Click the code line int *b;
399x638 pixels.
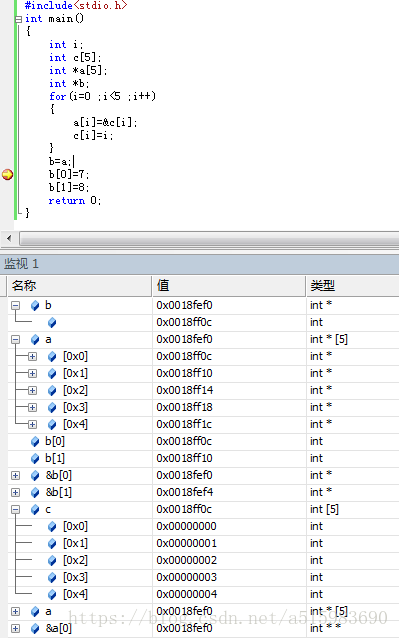coord(69,83)
